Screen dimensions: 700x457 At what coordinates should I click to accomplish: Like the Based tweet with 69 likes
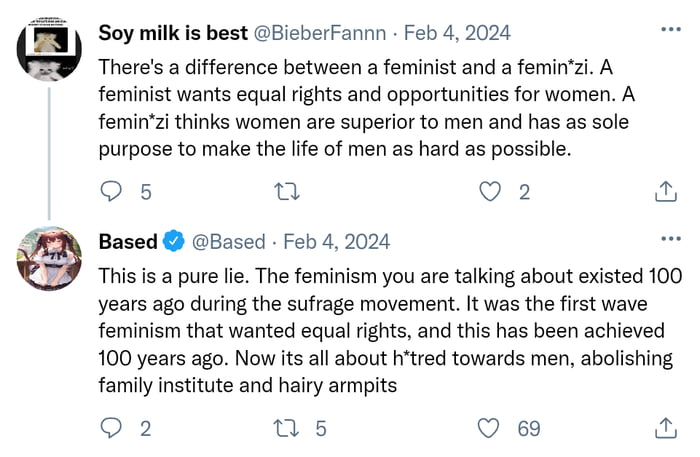pos(489,428)
